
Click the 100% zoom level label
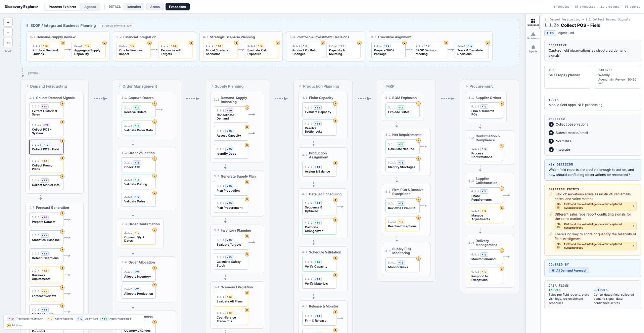[8, 51]
